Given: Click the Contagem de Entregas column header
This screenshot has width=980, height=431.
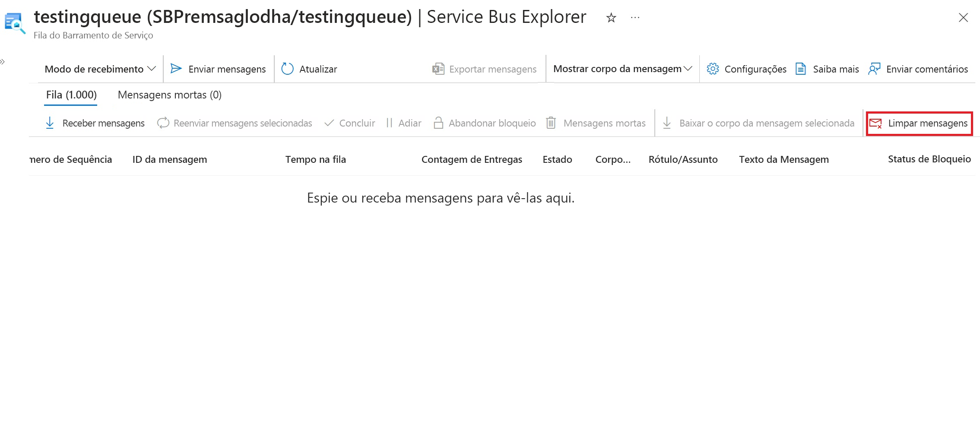Looking at the screenshot, I should 472,160.
